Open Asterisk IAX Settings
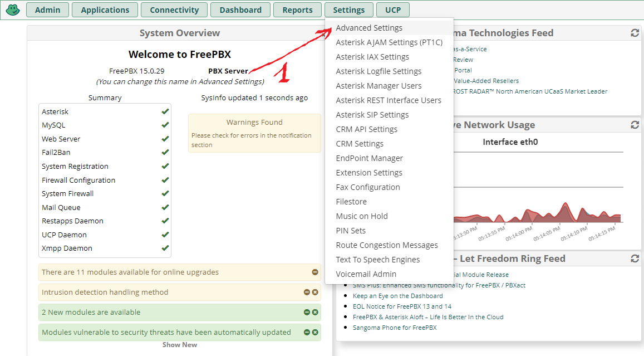The image size is (644, 356). point(389,57)
